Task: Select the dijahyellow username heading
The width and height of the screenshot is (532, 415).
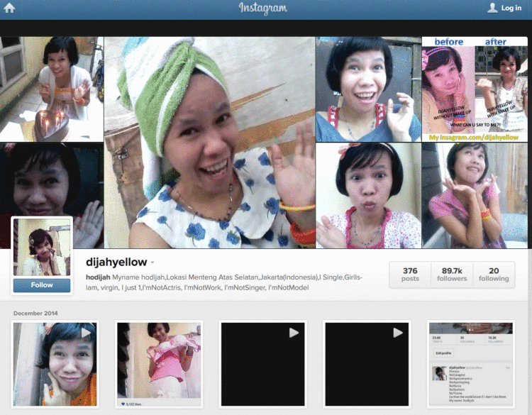Action: click(116, 262)
